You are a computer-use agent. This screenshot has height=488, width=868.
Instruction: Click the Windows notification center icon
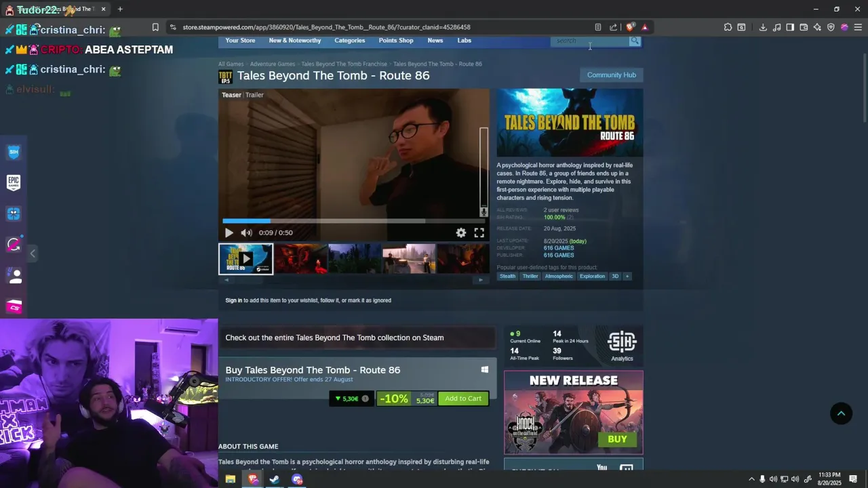pyautogui.click(x=853, y=479)
